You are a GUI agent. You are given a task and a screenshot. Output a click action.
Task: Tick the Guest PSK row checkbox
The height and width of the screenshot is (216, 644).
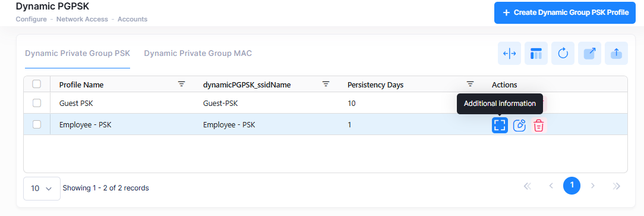click(x=37, y=103)
